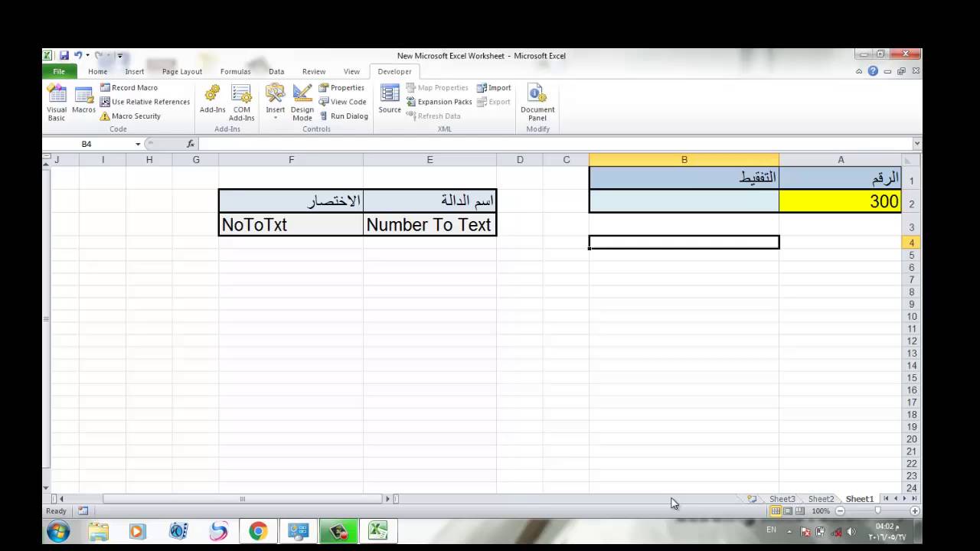Image resolution: width=980 pixels, height=551 pixels.
Task: Switch to Sheet3 tab
Action: tap(782, 499)
